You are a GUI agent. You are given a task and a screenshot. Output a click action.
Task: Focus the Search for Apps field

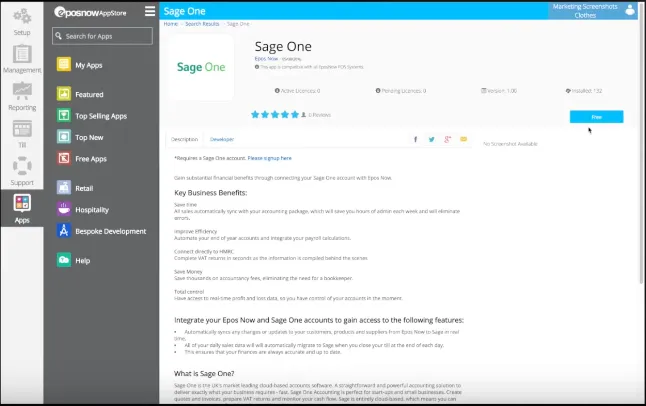(x=103, y=36)
